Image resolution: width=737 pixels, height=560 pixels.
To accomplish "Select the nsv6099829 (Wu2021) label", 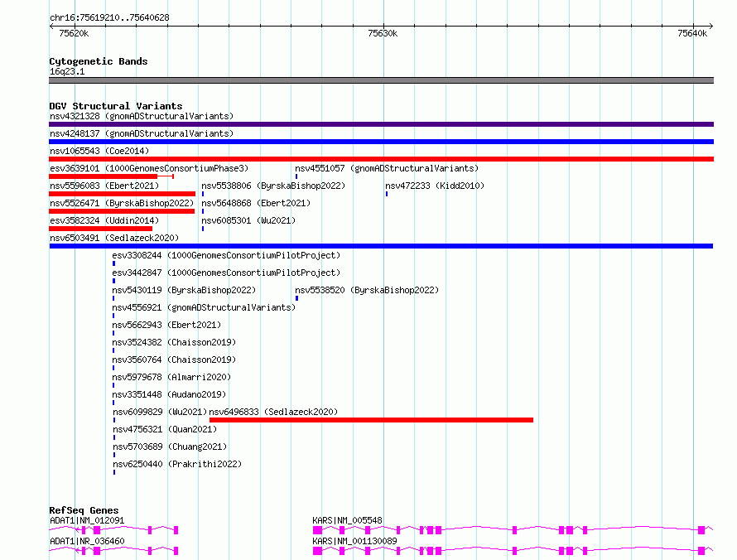I will [160, 412].
